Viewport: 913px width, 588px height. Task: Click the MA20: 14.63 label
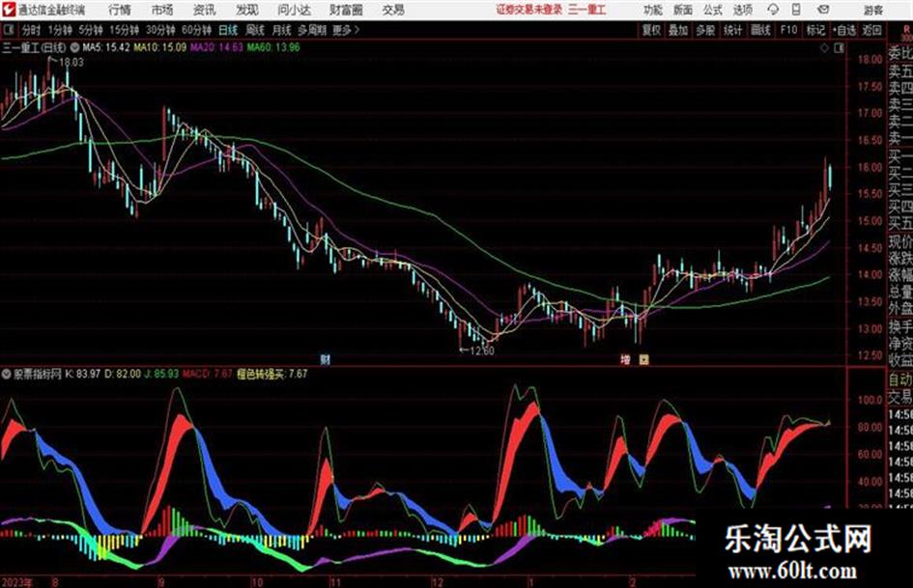(216, 47)
